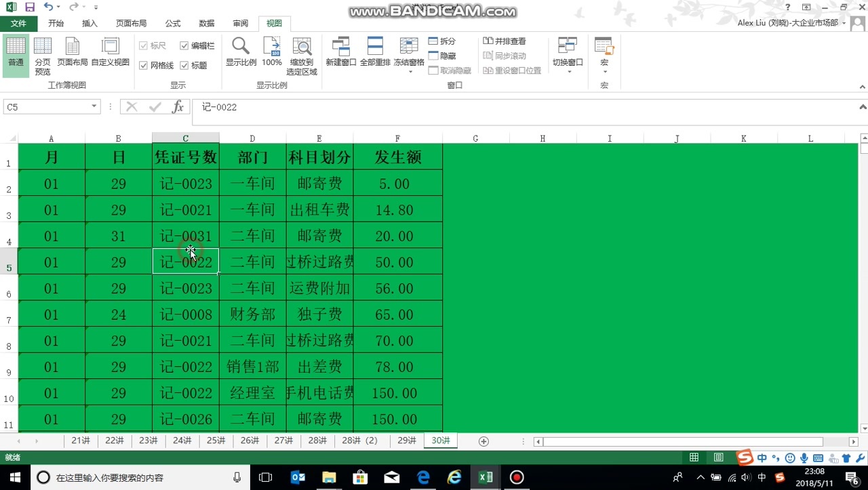Select Normal view button in status bar
868x490 pixels.
(694, 457)
